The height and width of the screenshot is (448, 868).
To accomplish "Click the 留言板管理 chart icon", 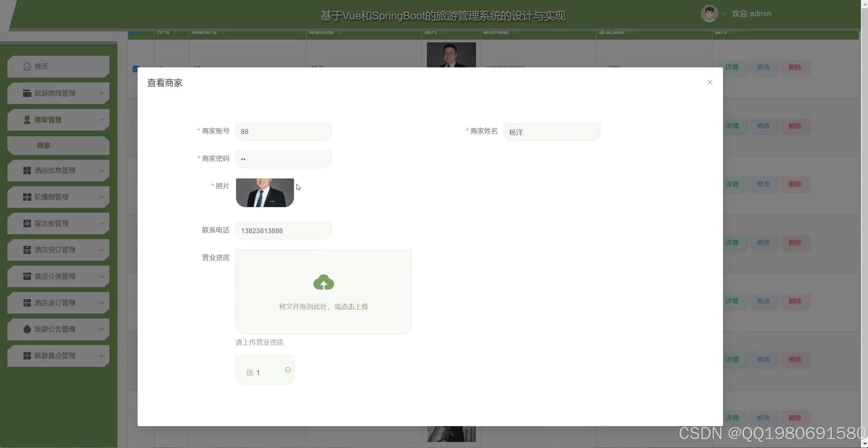I will (27, 223).
